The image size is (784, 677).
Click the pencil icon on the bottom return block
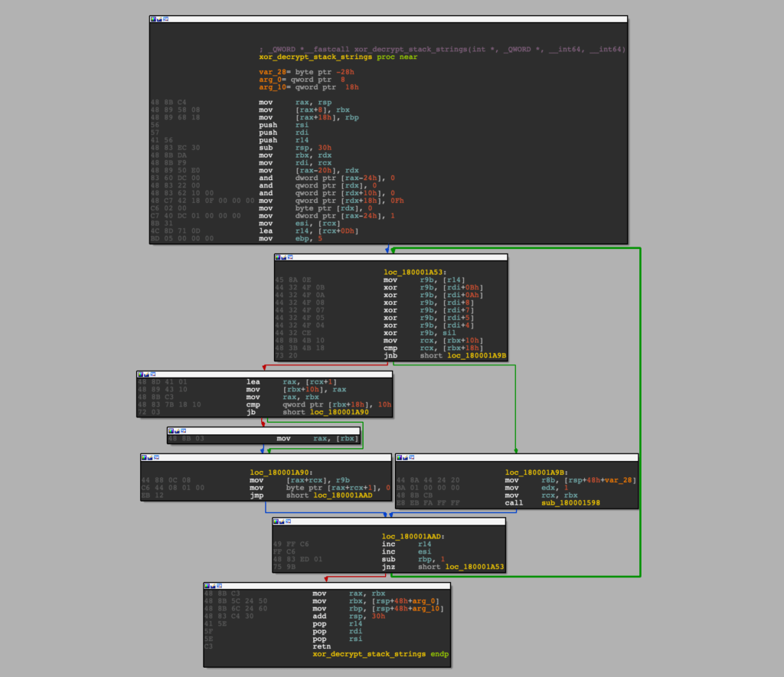[x=212, y=584]
